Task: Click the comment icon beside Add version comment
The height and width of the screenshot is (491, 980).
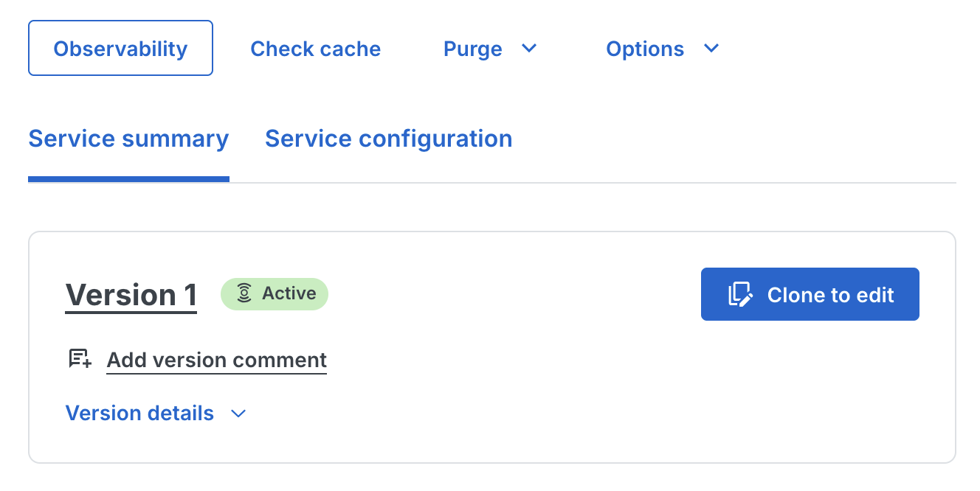Action: (78, 359)
